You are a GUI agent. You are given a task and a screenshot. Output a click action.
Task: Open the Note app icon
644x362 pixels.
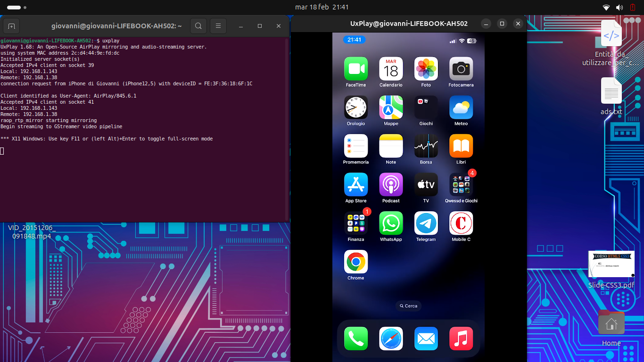point(391,146)
